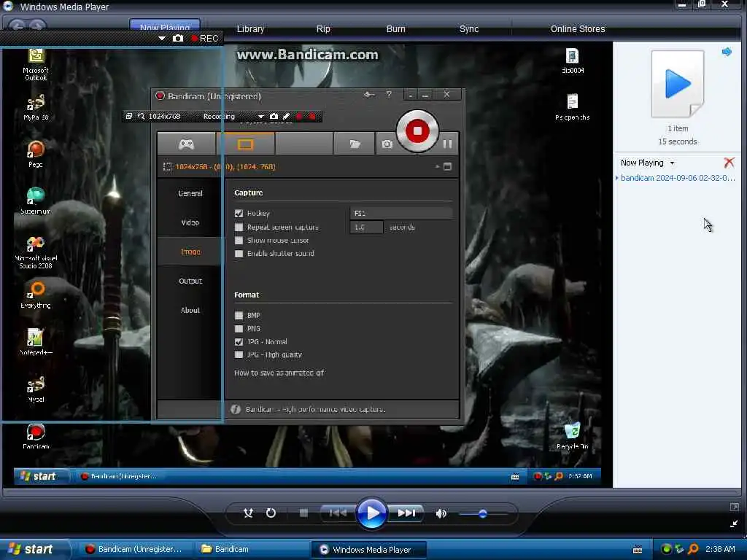Viewport: 747px width, 560px height.
Task: Open the About section in Bandicam
Action: point(190,310)
